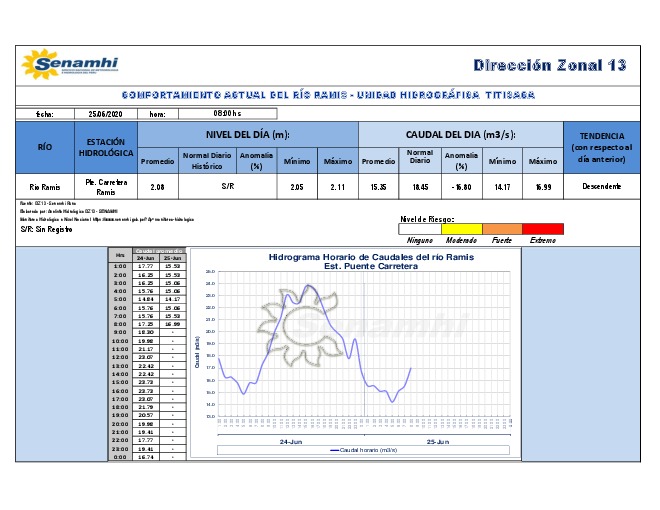Click the 25-Jun column header in hourly table
The image size is (660, 510).
tap(171, 258)
